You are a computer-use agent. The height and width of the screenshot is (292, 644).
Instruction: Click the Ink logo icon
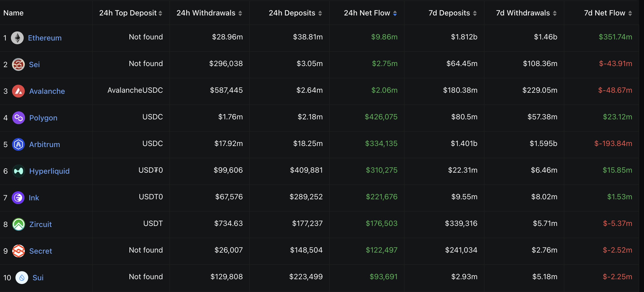tap(18, 198)
